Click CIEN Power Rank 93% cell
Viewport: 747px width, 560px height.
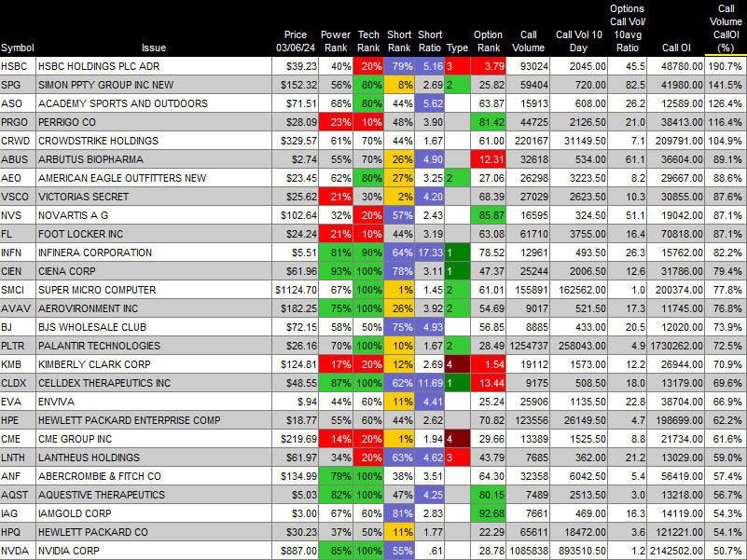pos(336,271)
